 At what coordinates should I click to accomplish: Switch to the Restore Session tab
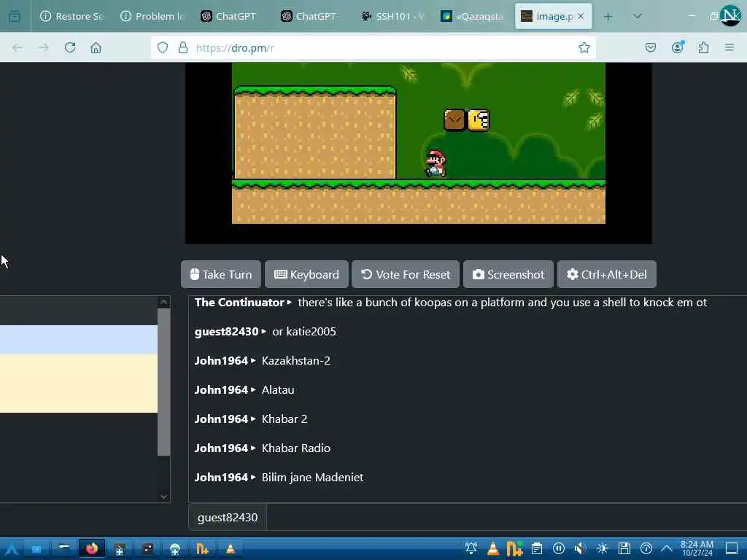72,16
